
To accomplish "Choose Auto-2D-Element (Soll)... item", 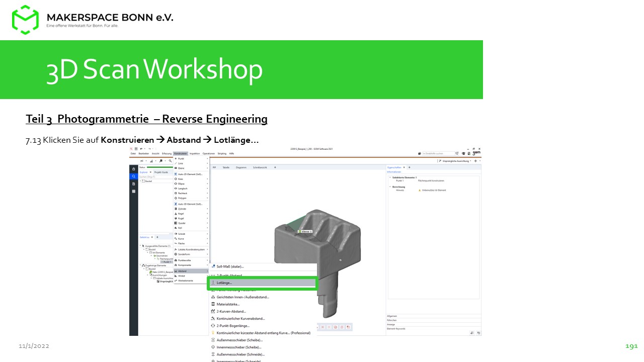I will tap(190, 173).
